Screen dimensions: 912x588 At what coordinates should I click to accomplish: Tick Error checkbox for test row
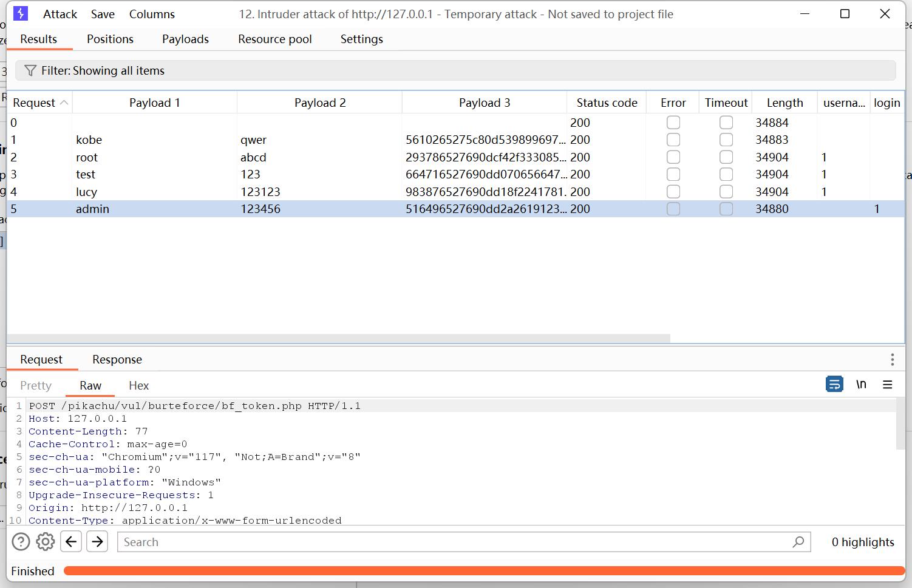[x=673, y=174]
